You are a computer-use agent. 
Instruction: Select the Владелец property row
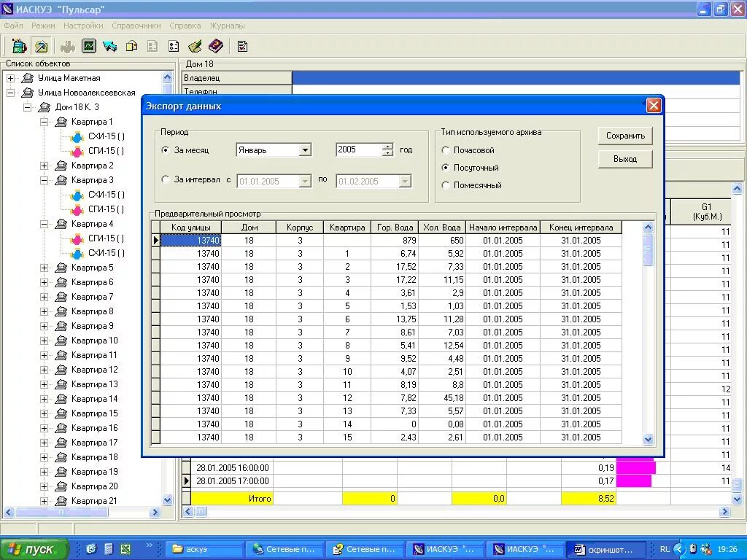point(461,78)
